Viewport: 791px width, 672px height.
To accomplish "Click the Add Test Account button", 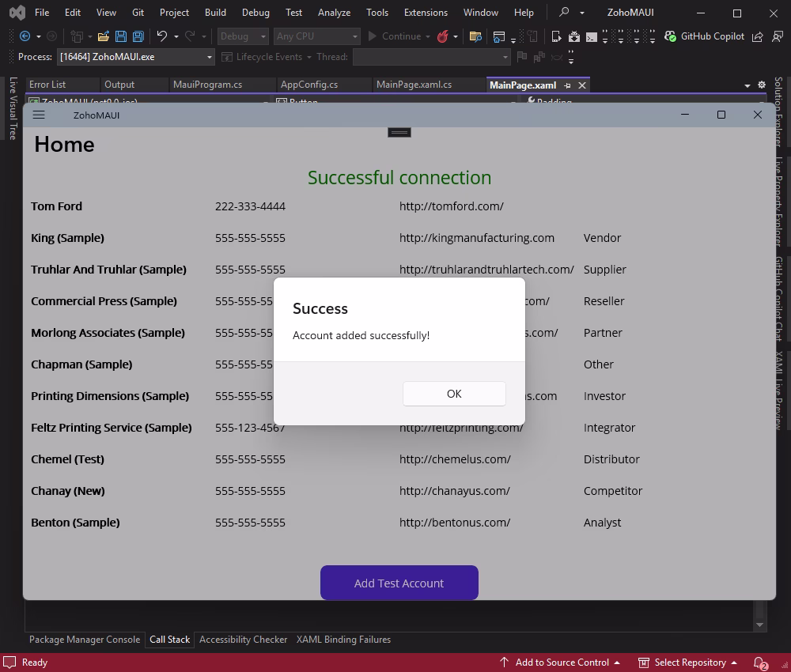I will [x=399, y=583].
